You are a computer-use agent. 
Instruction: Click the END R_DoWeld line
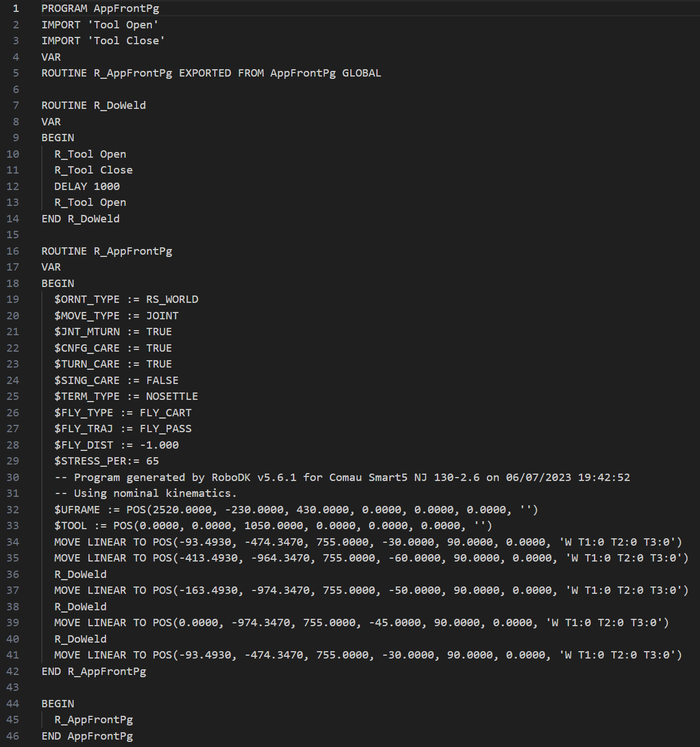[80, 219]
